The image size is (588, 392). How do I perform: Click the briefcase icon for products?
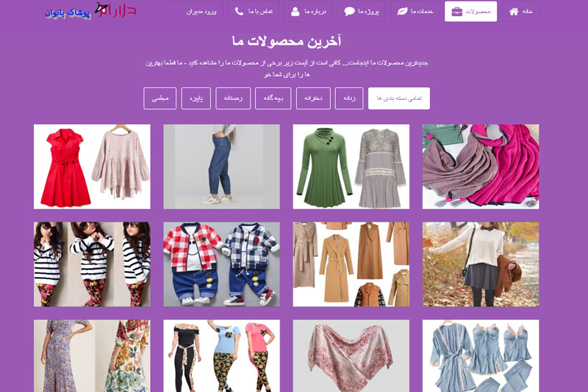pos(456,12)
